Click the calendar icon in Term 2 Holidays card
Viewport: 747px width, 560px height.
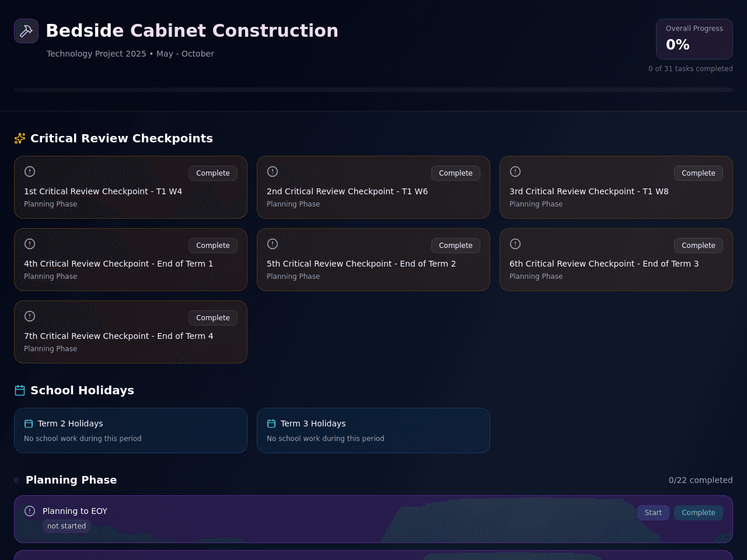[x=29, y=423]
